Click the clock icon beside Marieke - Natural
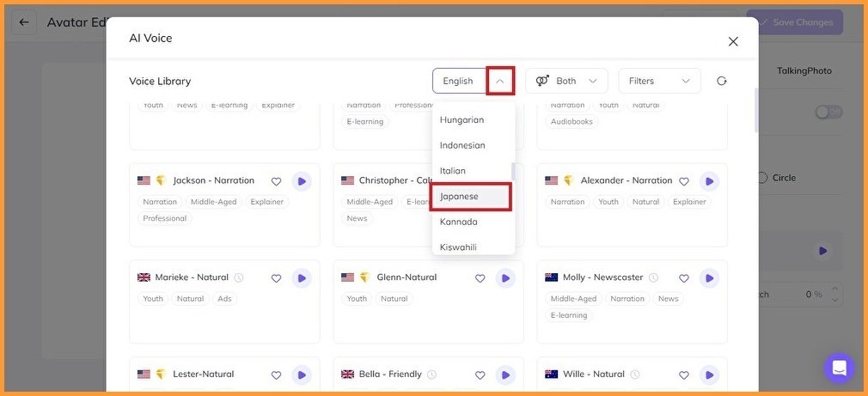The height and width of the screenshot is (396, 868). coord(239,277)
